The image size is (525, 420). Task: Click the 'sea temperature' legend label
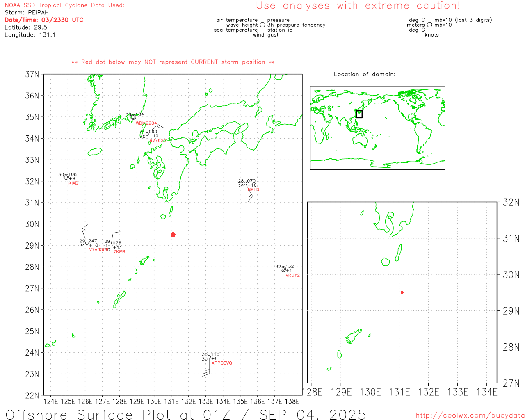(236, 30)
